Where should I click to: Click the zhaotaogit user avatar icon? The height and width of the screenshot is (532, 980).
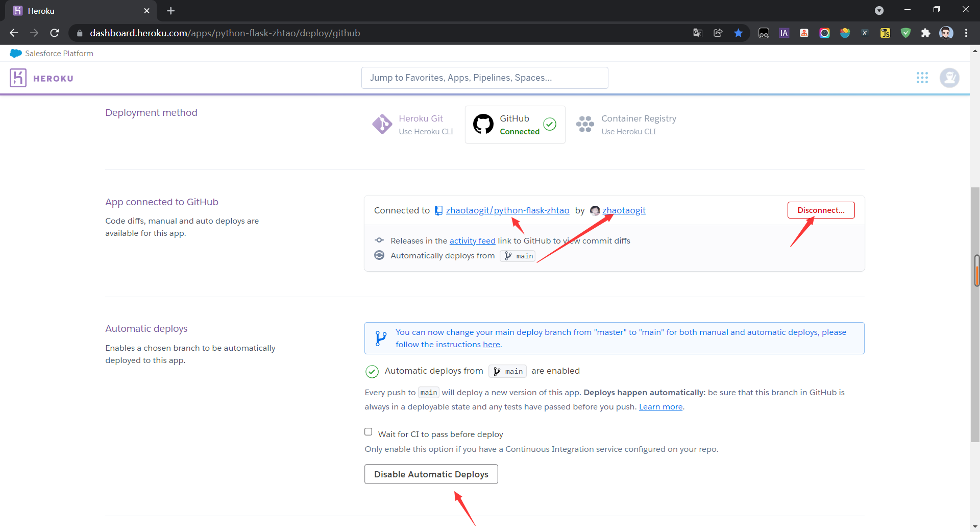(595, 210)
